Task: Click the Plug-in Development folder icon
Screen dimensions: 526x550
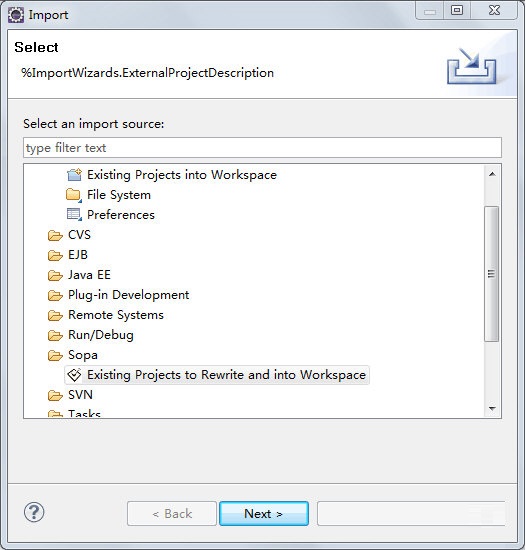Action: point(55,295)
